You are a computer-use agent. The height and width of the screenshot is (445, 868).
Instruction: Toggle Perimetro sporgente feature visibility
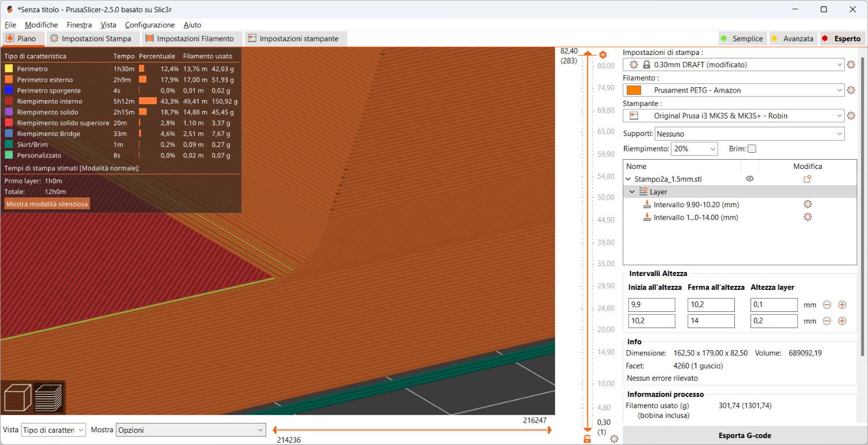click(x=9, y=90)
